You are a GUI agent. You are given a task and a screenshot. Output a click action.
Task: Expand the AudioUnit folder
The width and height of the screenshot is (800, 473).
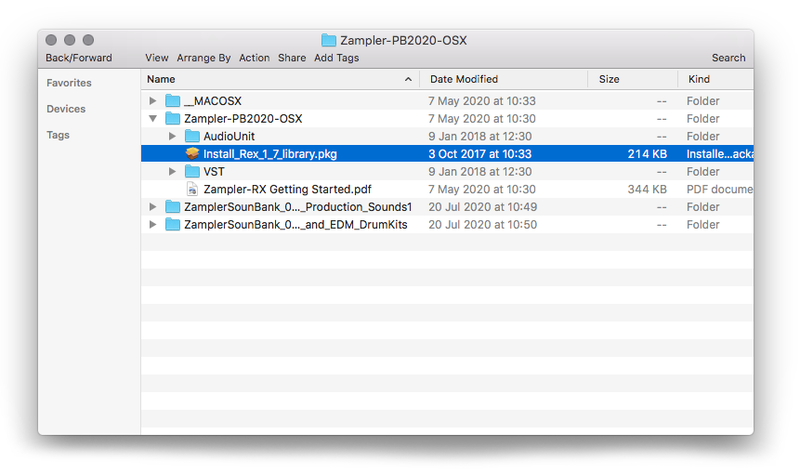coord(172,136)
